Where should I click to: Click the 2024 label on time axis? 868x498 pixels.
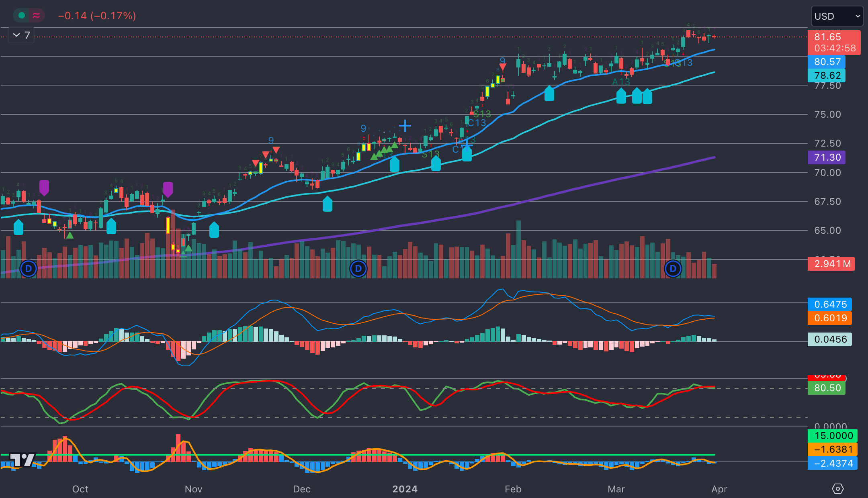pyautogui.click(x=405, y=489)
